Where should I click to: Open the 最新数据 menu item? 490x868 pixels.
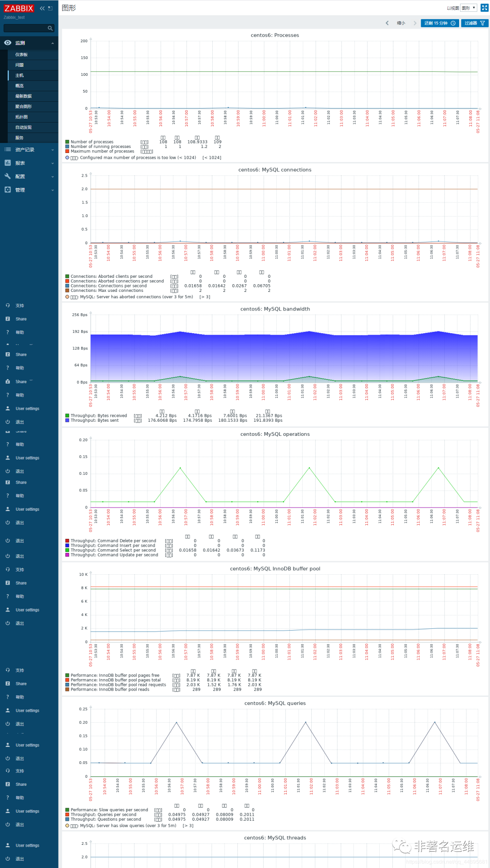coord(33,96)
